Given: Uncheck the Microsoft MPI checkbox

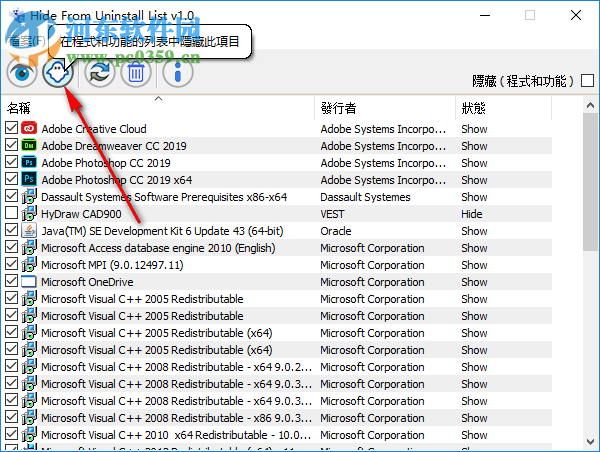Looking at the screenshot, I should [11, 264].
